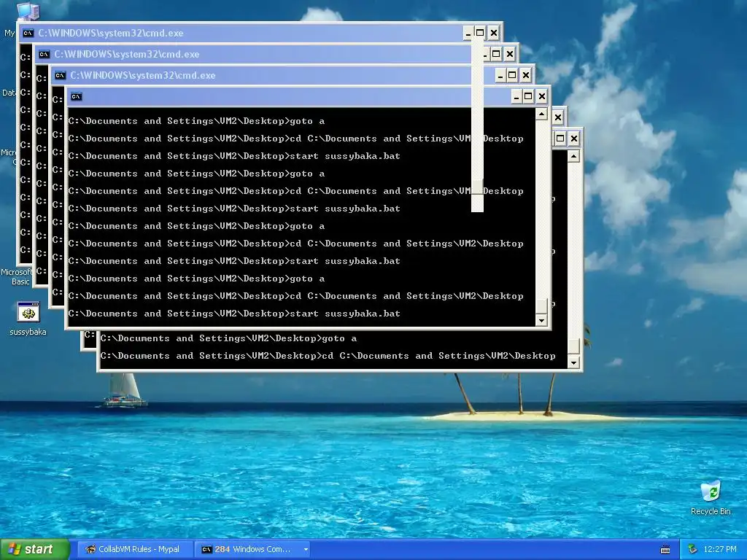The height and width of the screenshot is (560, 747).
Task: Select the Recycle Bin desktop icon
Action: pos(711,497)
